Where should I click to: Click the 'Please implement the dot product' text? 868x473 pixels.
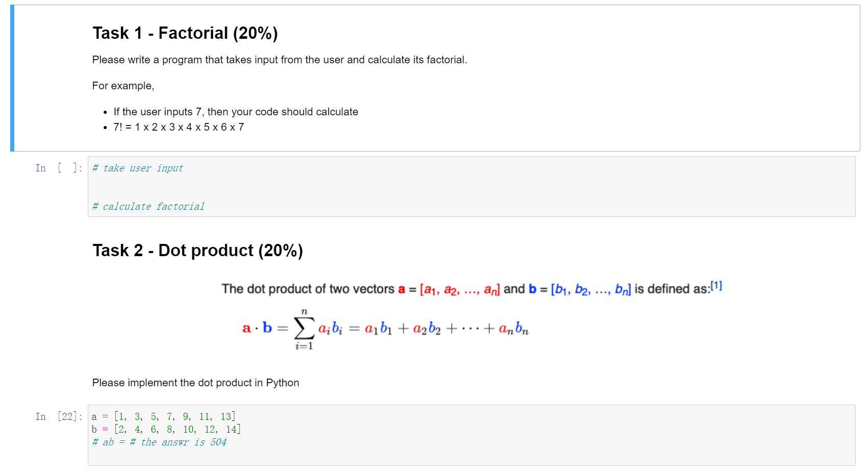[x=196, y=383]
